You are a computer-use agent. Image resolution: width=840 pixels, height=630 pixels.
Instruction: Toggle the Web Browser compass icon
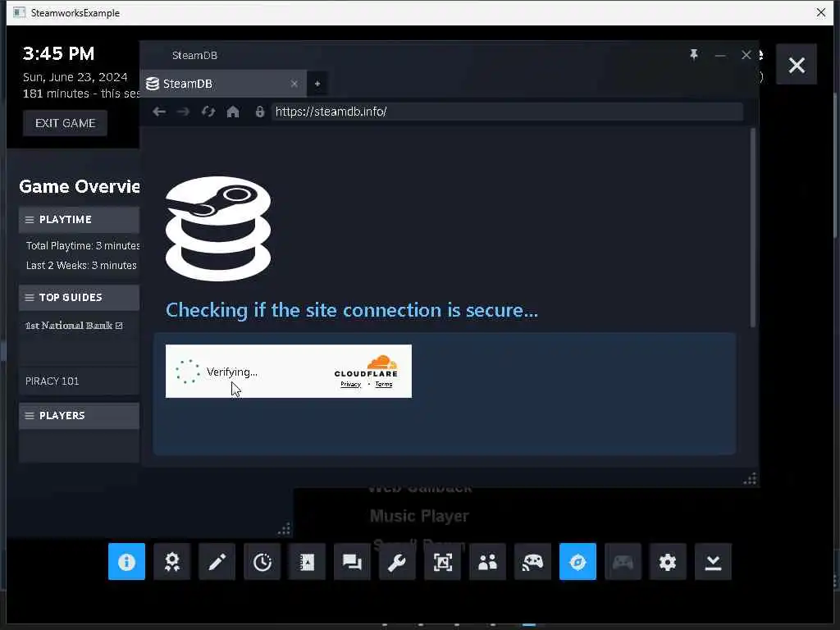pos(577,561)
